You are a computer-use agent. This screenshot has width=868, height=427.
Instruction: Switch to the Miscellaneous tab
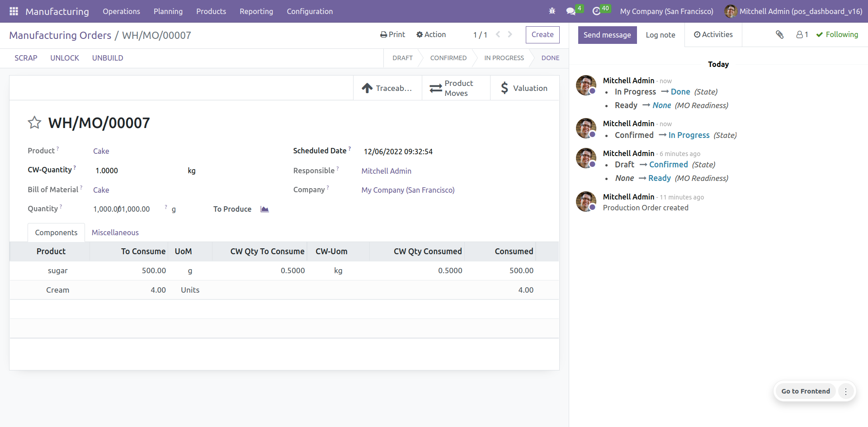(115, 232)
